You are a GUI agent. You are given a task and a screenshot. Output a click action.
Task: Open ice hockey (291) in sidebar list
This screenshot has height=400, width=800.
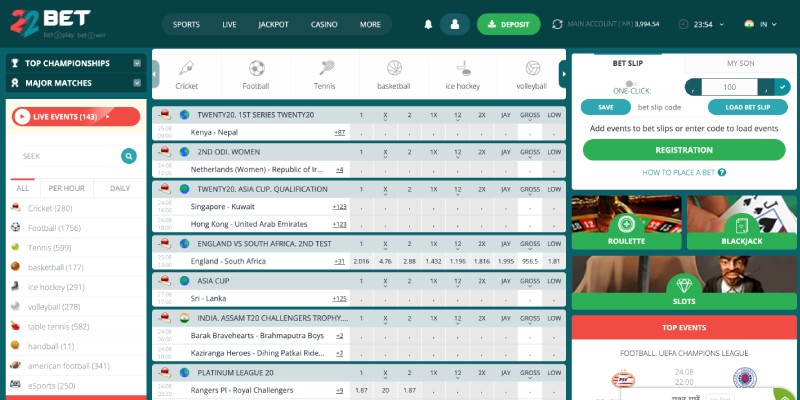(x=76, y=287)
